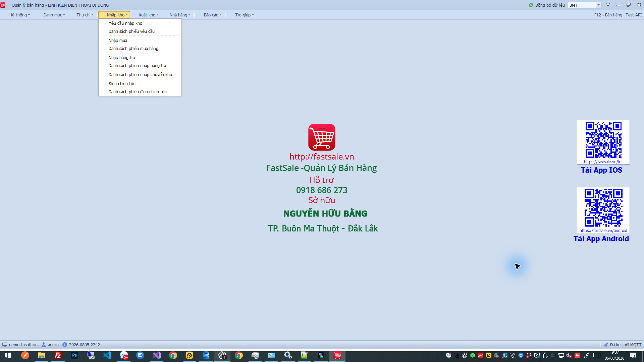Open the Windows notification center
This screenshot has height=362, width=644.
point(633,355)
